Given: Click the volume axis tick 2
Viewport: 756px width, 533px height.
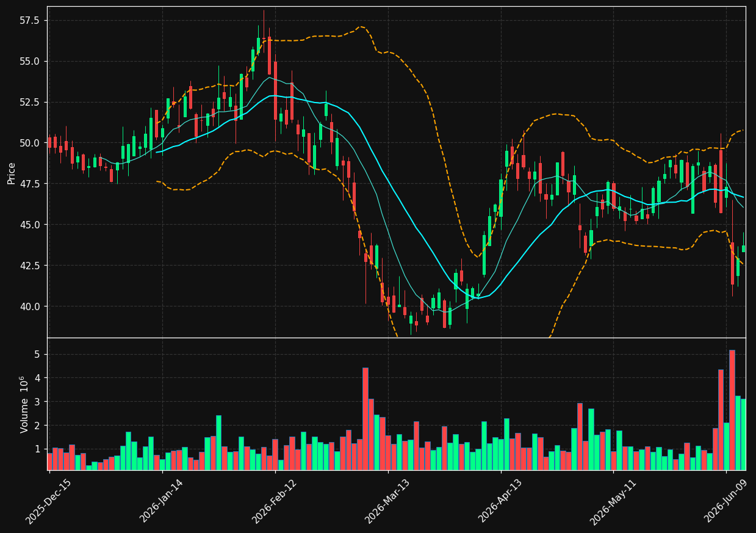Looking at the screenshot, I should [37, 426].
